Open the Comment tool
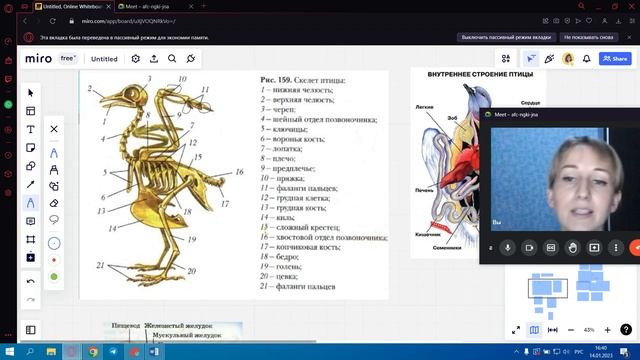640x360 pixels. tap(31, 221)
